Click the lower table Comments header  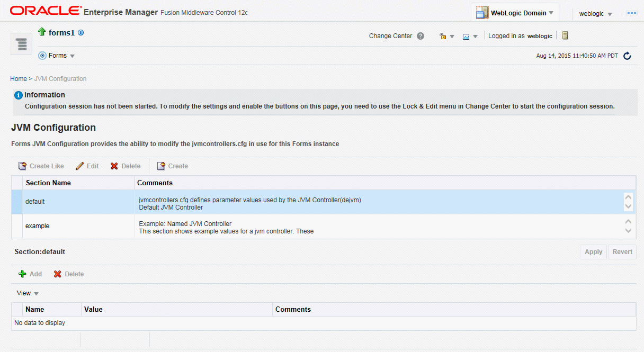454,309
